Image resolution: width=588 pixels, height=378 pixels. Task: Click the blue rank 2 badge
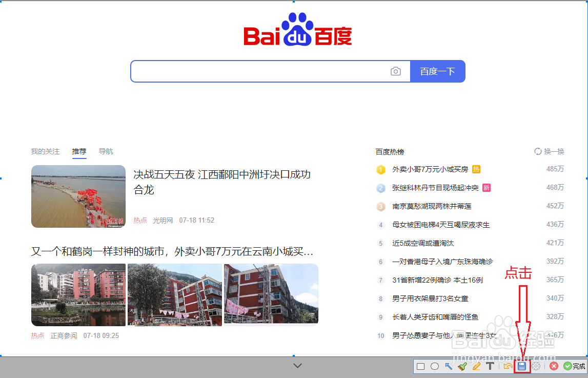(380, 188)
